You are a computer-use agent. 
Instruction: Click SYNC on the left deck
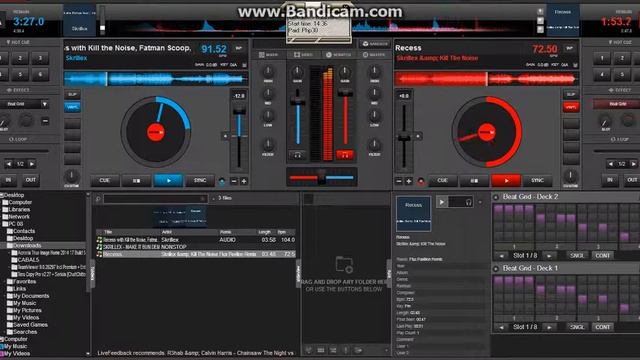200,180
